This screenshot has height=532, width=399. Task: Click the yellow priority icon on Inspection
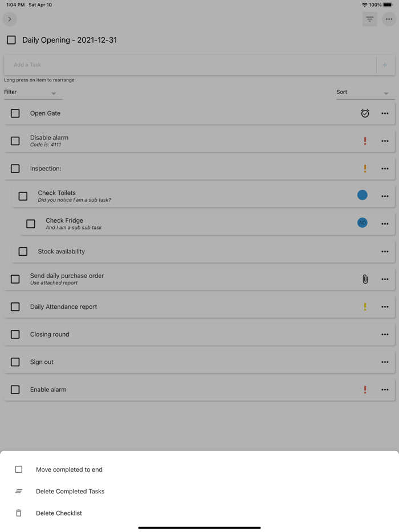click(x=365, y=169)
